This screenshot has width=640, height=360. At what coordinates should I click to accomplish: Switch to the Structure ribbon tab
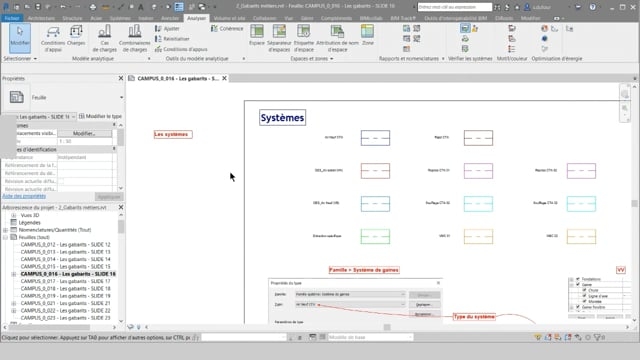[x=72, y=18]
